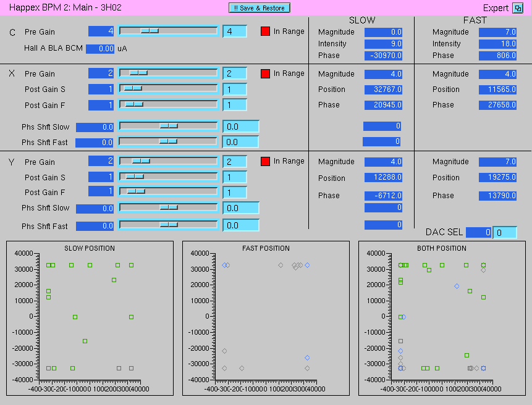532x405 pixels.
Task: Click the Y Post Gain F slider
Action: click(x=168, y=192)
